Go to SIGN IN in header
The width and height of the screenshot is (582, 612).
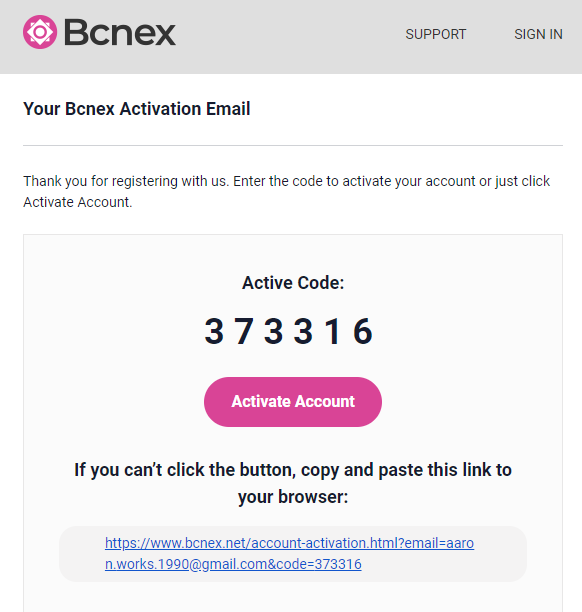[538, 34]
